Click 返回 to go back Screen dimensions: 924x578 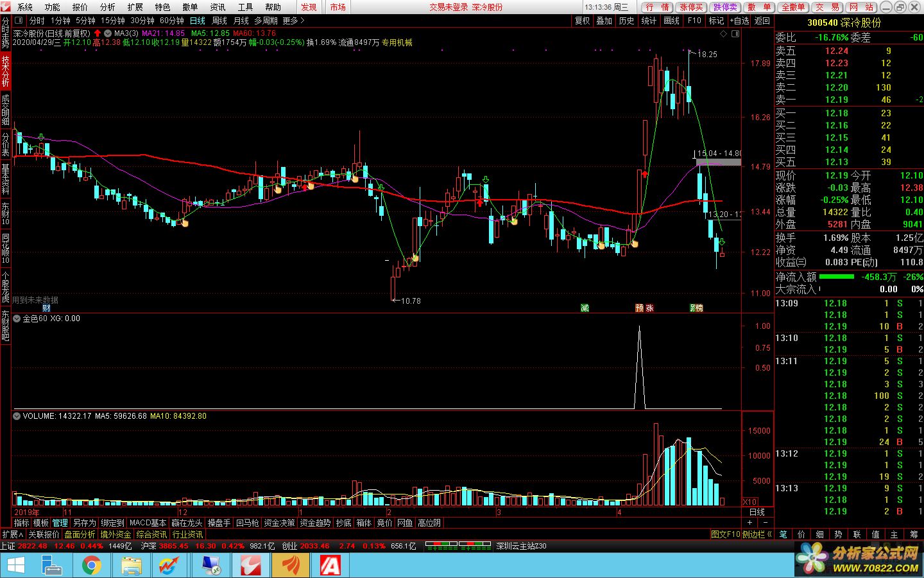[762, 21]
